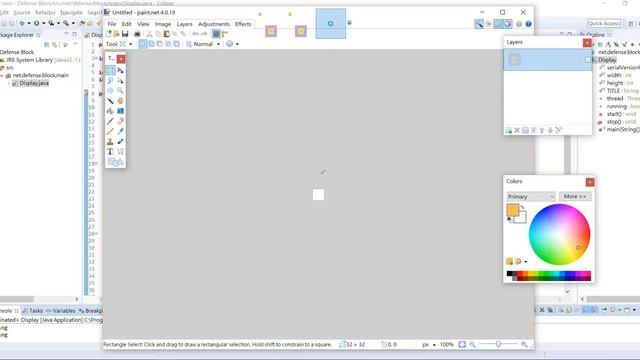Select the Paintbrush tool

pyautogui.click(x=110, y=121)
